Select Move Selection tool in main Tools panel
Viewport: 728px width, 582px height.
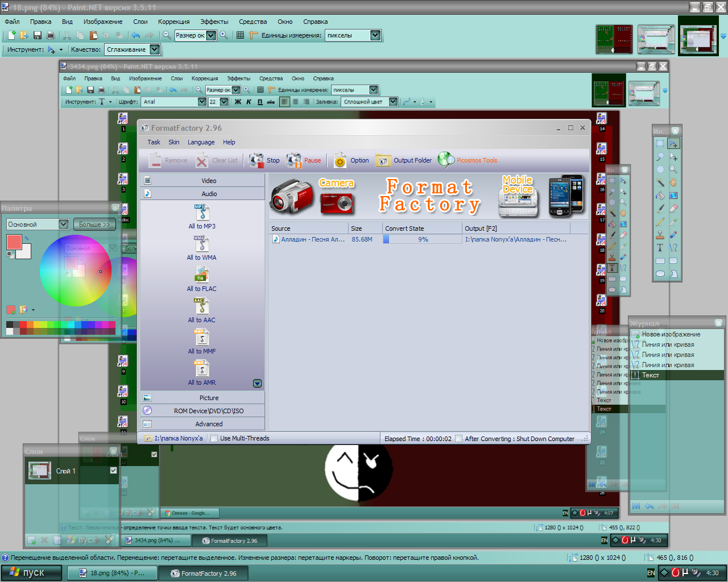pos(673,156)
